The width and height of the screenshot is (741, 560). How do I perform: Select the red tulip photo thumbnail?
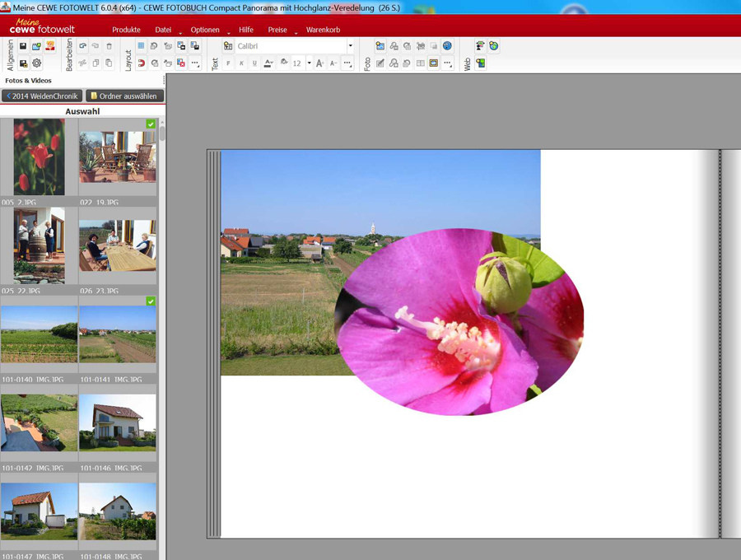coord(39,156)
